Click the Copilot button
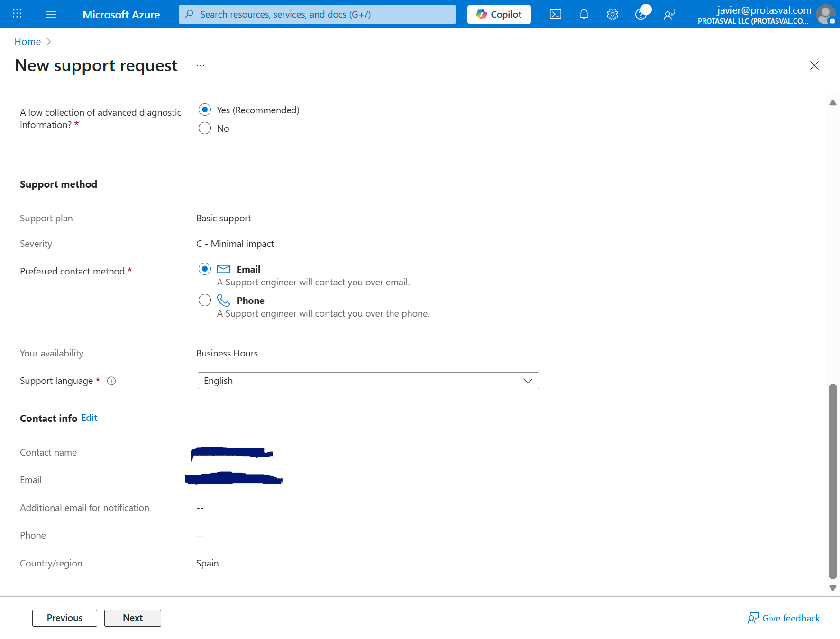The width and height of the screenshot is (840, 639). point(499,14)
